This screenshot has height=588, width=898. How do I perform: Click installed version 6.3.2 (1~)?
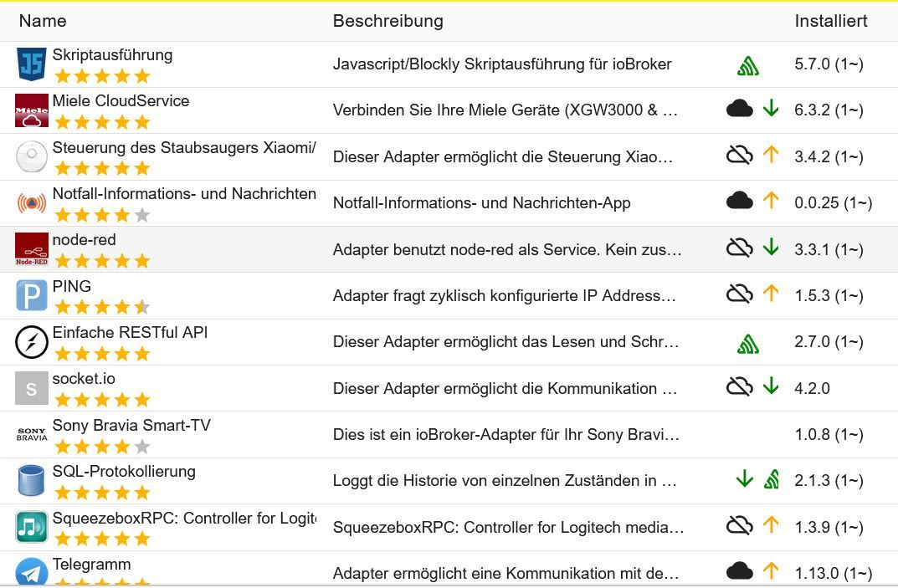tap(829, 110)
